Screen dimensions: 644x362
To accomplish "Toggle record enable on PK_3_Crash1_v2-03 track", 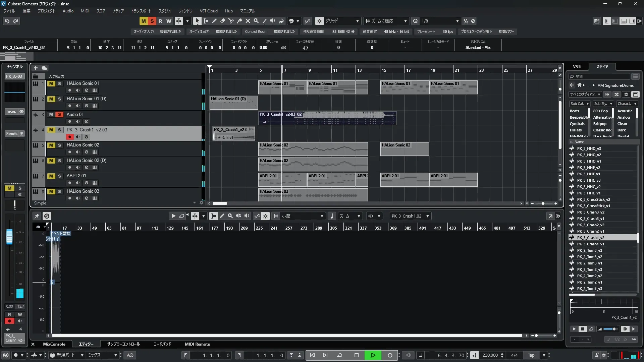I will (69, 137).
